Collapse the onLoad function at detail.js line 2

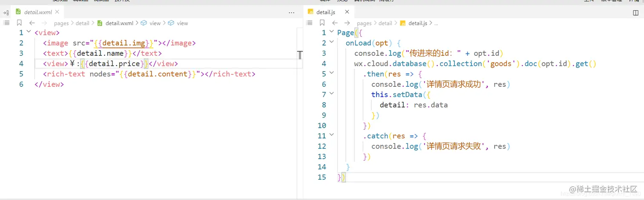[x=332, y=42]
